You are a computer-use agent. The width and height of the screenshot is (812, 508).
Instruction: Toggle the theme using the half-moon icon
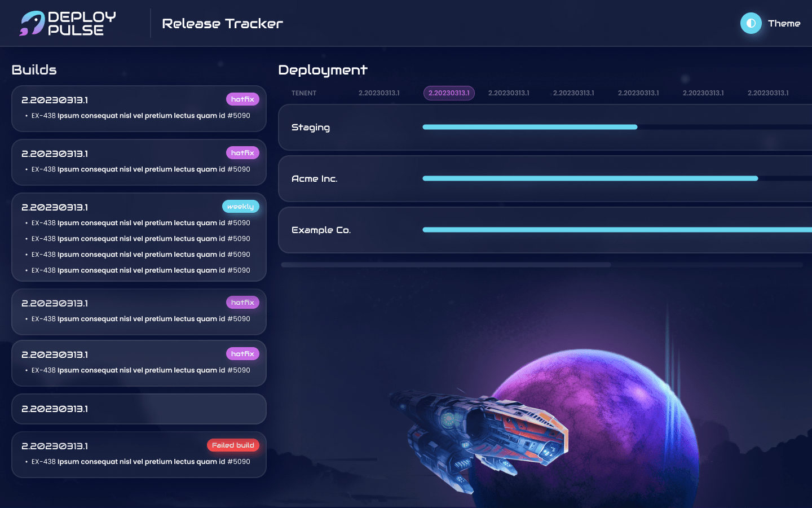751,23
